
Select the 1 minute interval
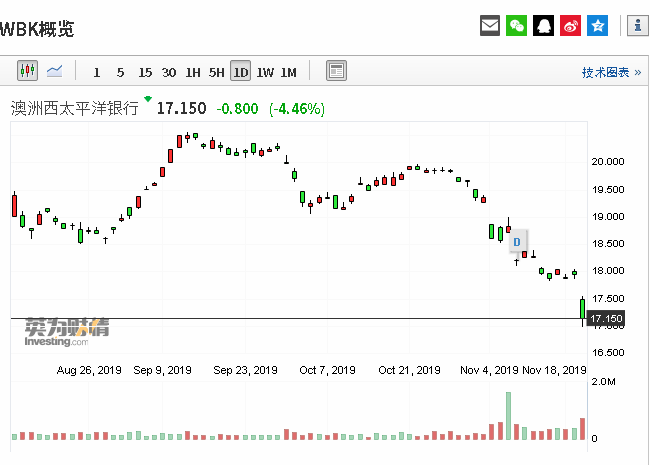tap(97, 73)
